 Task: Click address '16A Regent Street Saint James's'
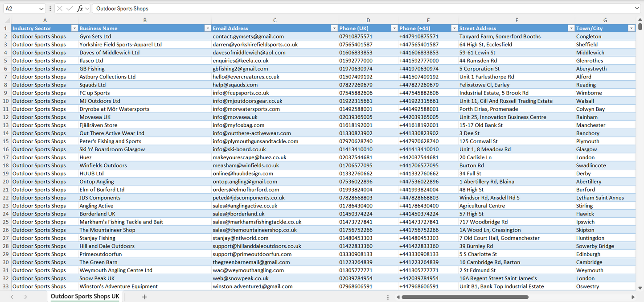[517, 278]
